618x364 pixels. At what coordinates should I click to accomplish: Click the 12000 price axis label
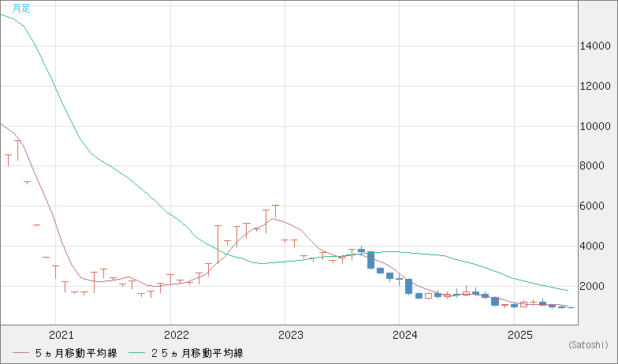(594, 87)
